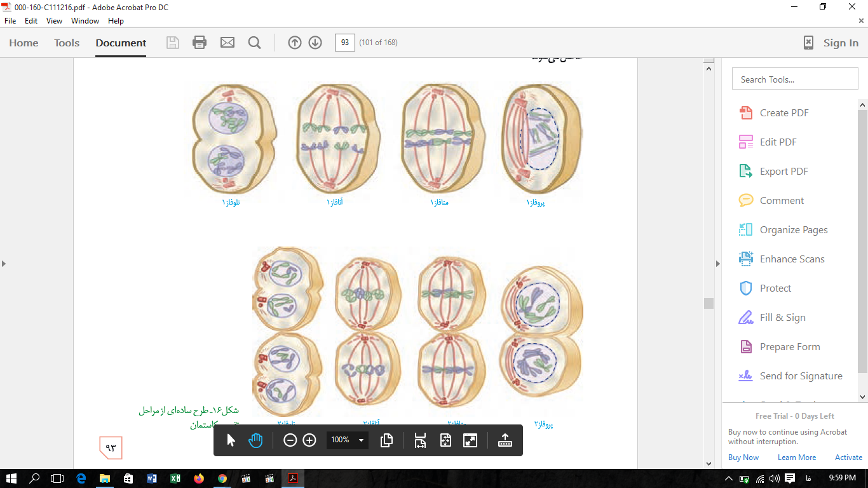Switch to the Home tab
The height and width of the screenshot is (488, 868).
click(24, 43)
